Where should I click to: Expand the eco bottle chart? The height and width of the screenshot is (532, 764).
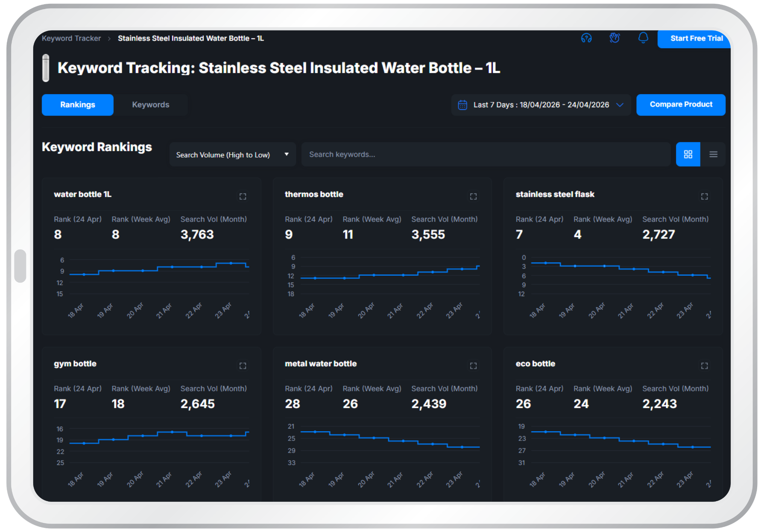704,366
